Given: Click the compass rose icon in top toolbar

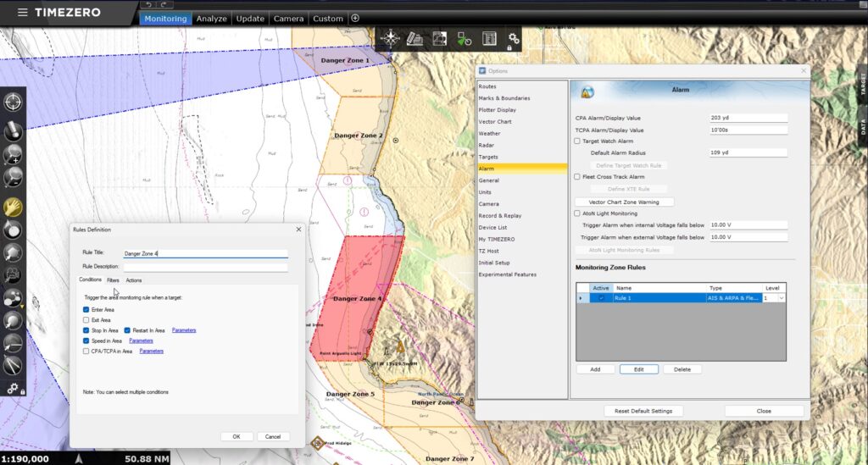Looking at the screenshot, I should point(390,38).
